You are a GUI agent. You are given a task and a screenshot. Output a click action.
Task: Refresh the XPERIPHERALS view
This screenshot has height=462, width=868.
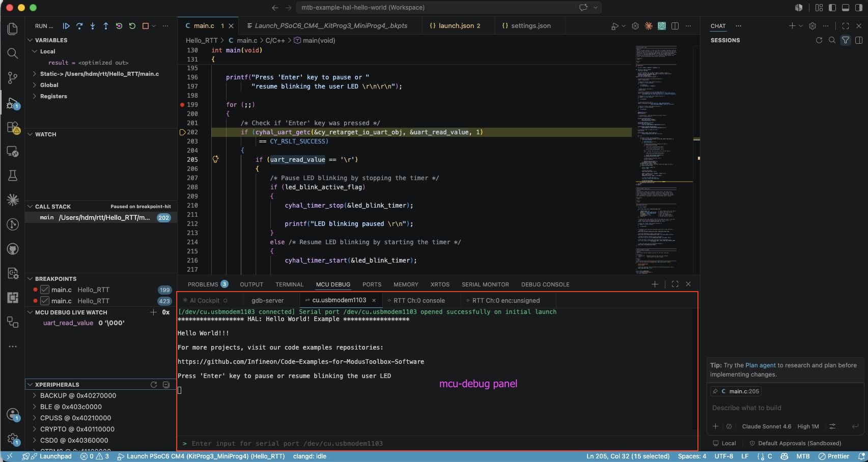[154, 385]
